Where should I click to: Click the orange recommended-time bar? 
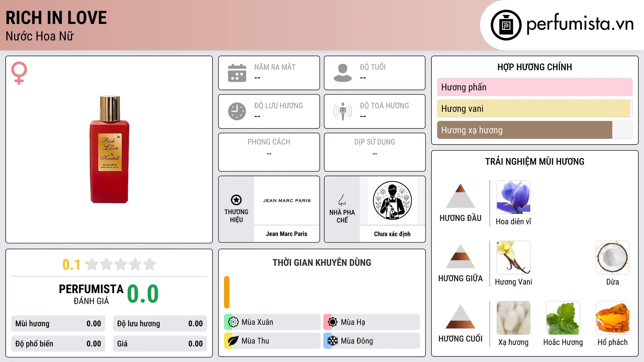coord(227,292)
